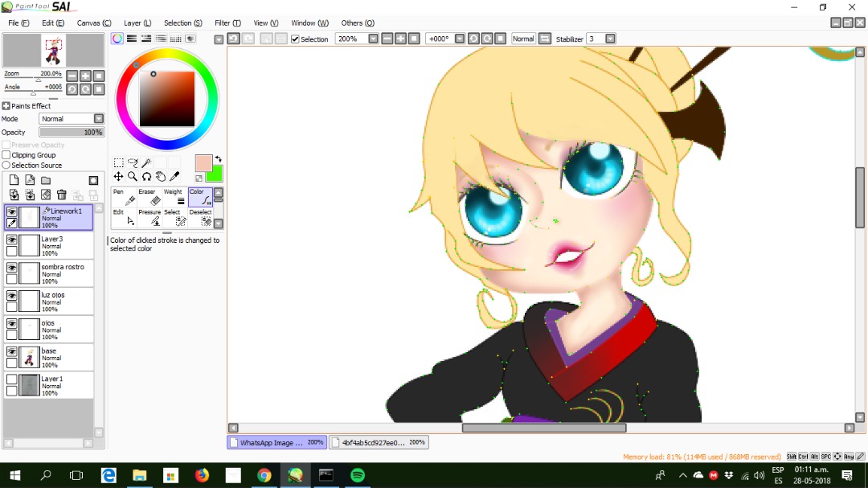Hide the sombra rostro layer
This screenshot has width=868, height=488.
pyautogui.click(x=11, y=268)
